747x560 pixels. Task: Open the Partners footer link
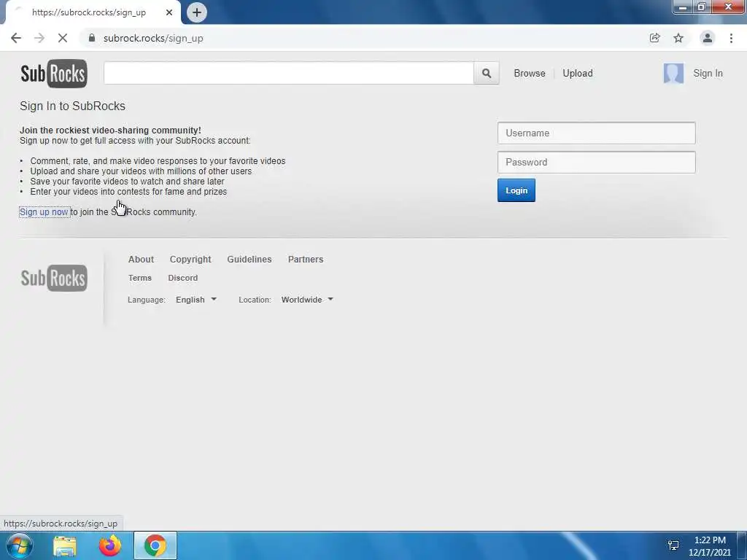tap(306, 260)
